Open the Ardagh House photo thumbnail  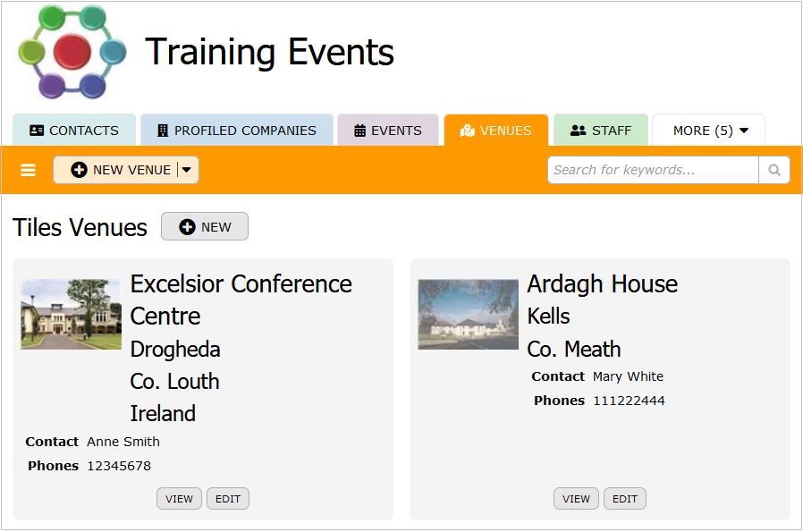[468, 314]
